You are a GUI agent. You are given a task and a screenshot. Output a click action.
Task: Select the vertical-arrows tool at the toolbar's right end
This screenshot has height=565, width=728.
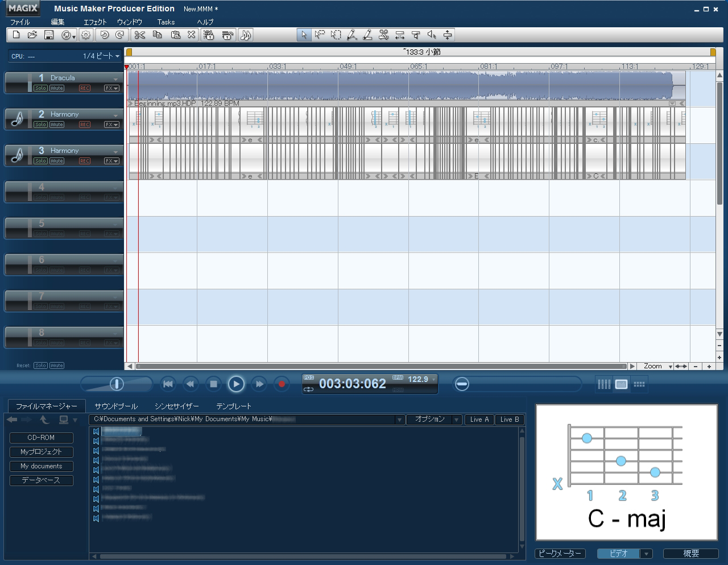[x=448, y=35]
